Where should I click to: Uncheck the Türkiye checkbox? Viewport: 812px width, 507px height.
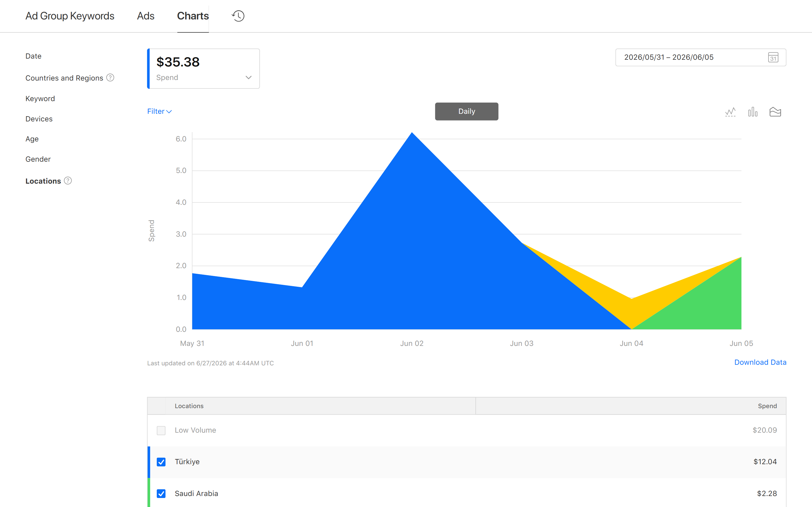point(161,462)
